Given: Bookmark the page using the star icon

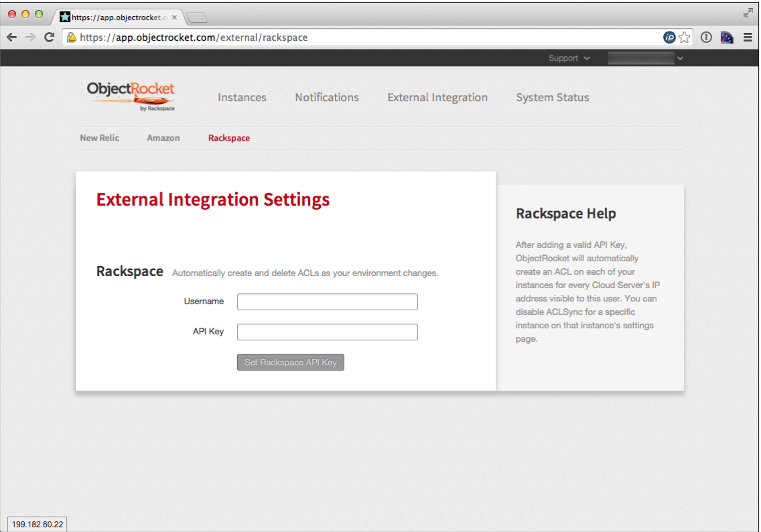Looking at the screenshot, I should point(685,38).
